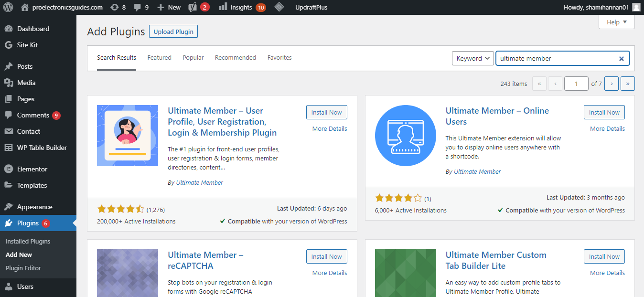
Task: Click the WordPress logo in the admin bar
Action: [x=8, y=7]
